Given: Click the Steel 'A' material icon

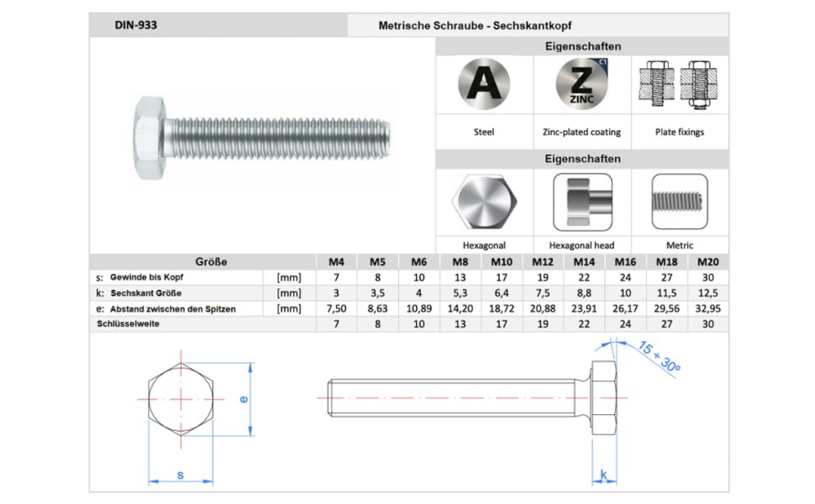Looking at the screenshot, I should click(484, 86).
